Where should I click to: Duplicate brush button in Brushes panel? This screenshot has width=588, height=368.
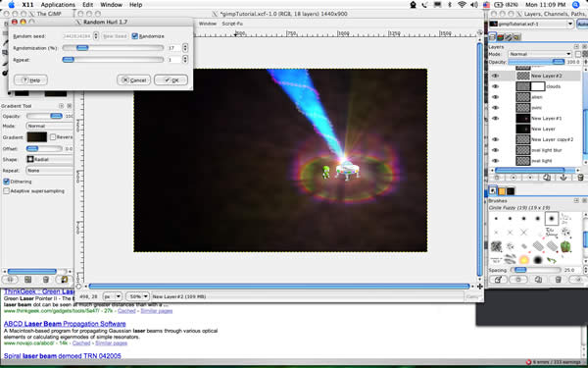538,280
